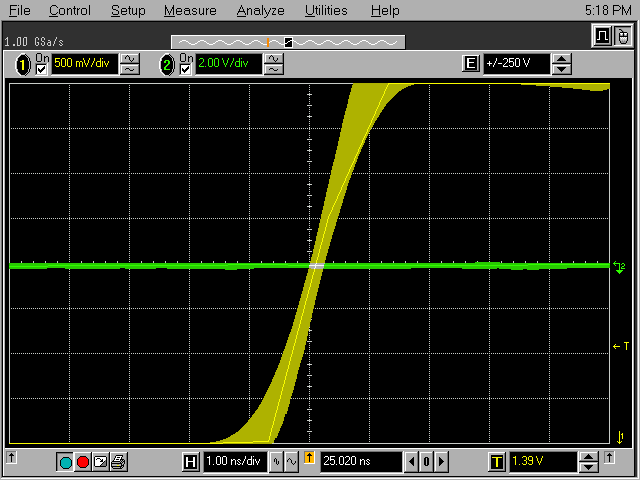Open the Measure menu
The height and width of the screenshot is (480, 640).
[x=190, y=11]
